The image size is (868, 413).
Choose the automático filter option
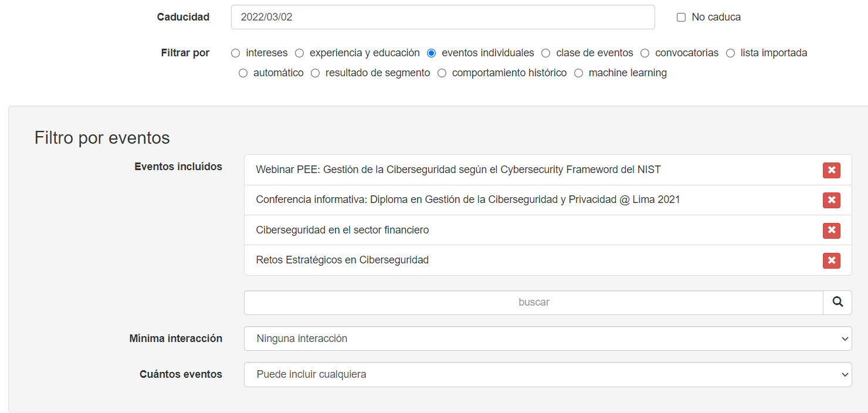point(243,73)
